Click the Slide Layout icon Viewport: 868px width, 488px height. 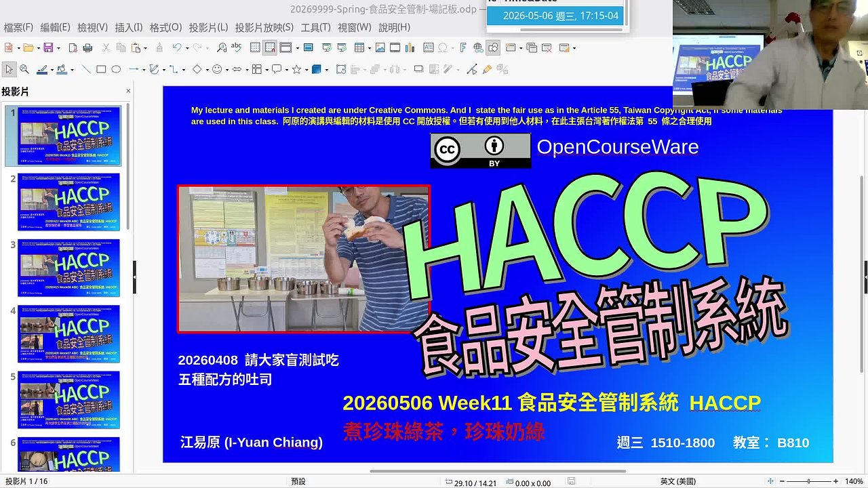point(564,47)
